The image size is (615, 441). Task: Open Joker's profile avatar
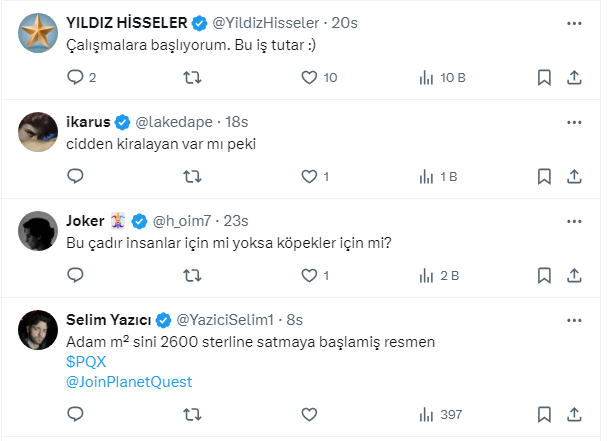pyautogui.click(x=38, y=231)
